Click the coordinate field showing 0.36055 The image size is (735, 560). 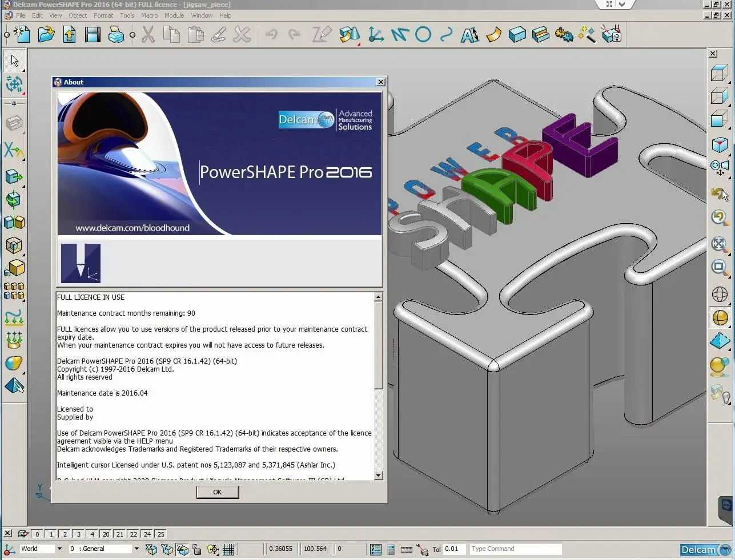click(281, 549)
